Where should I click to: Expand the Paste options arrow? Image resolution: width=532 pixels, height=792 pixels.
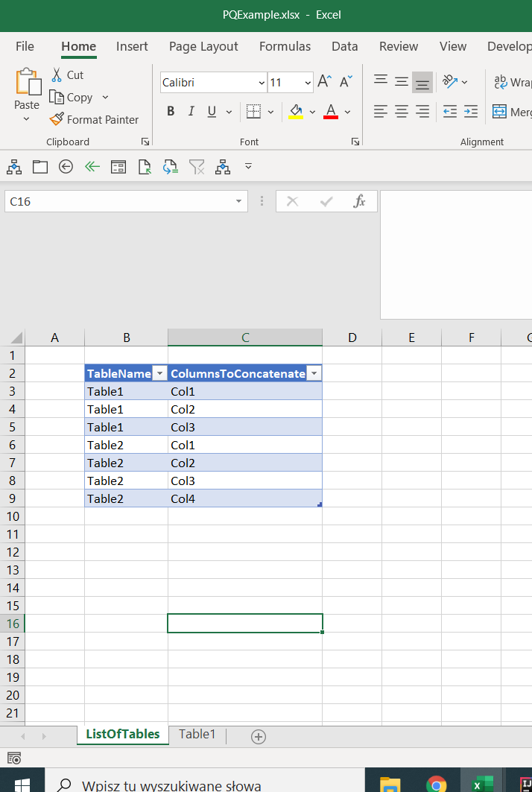[27, 119]
